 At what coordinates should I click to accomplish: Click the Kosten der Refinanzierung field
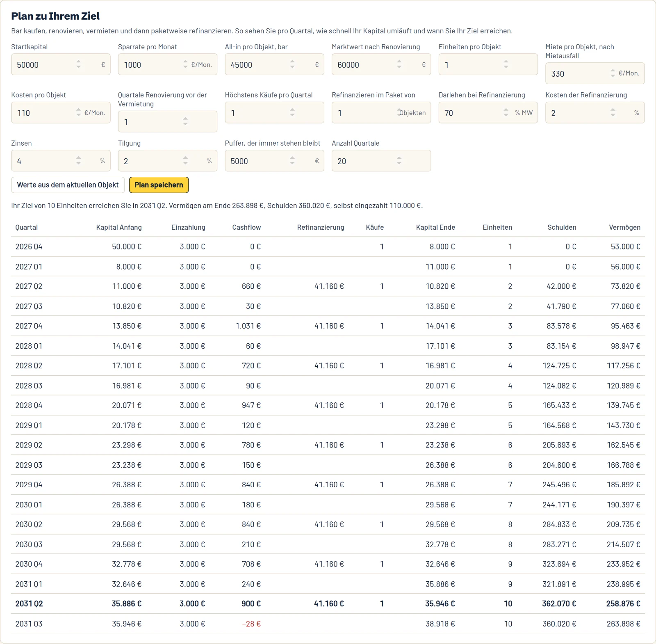point(595,112)
